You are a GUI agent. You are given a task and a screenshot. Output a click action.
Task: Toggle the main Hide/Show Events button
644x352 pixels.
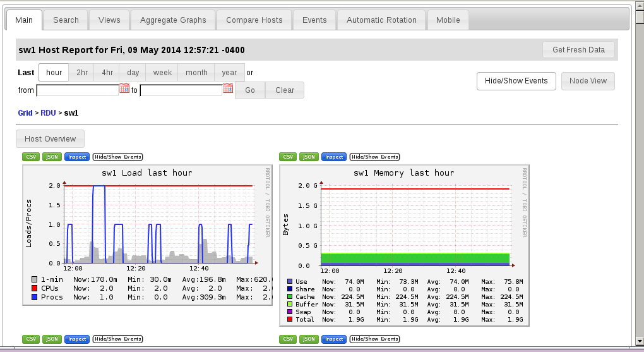(x=516, y=81)
